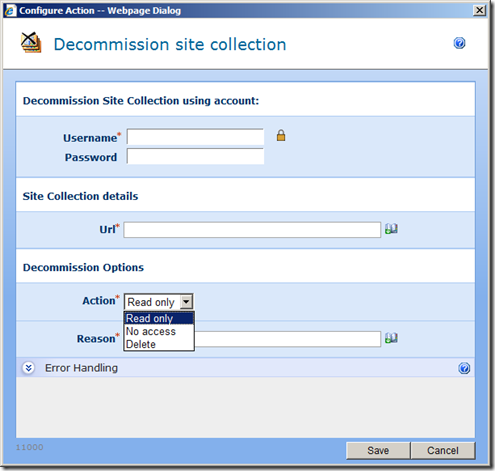
Task: Focus the Username input field
Action: click(195, 137)
